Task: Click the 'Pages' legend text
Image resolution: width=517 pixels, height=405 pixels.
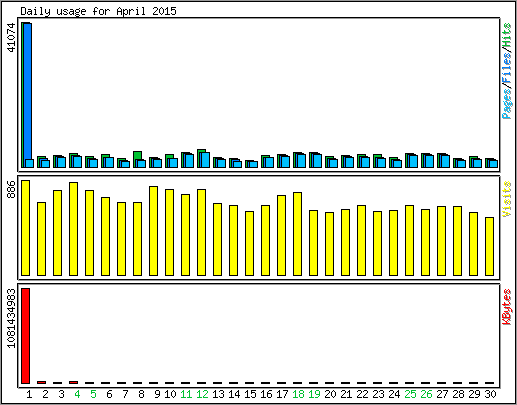Action: [x=507, y=104]
